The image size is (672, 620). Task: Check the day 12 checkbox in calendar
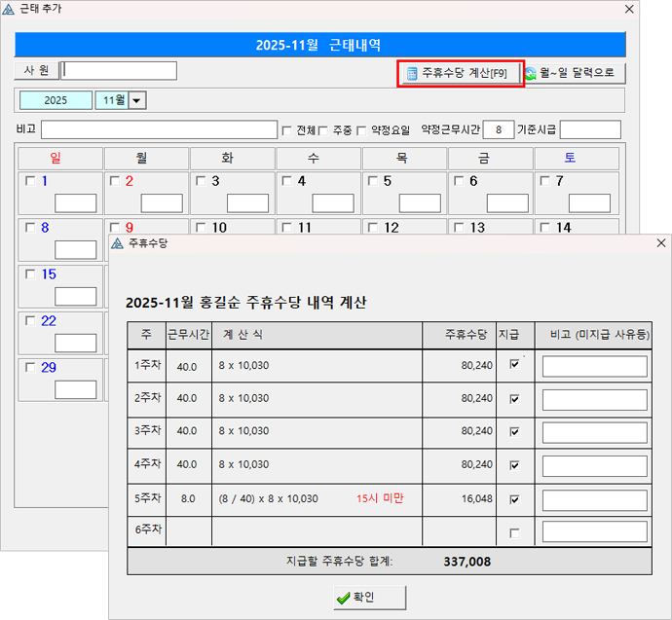pos(373,228)
